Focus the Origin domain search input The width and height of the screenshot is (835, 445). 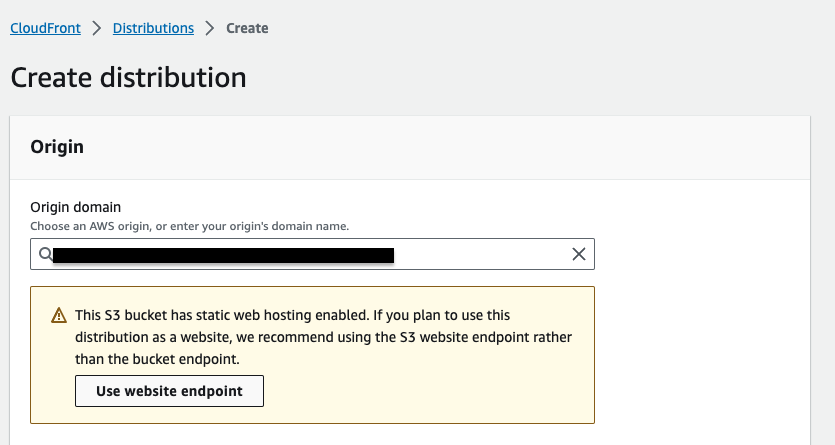[x=480, y=254]
